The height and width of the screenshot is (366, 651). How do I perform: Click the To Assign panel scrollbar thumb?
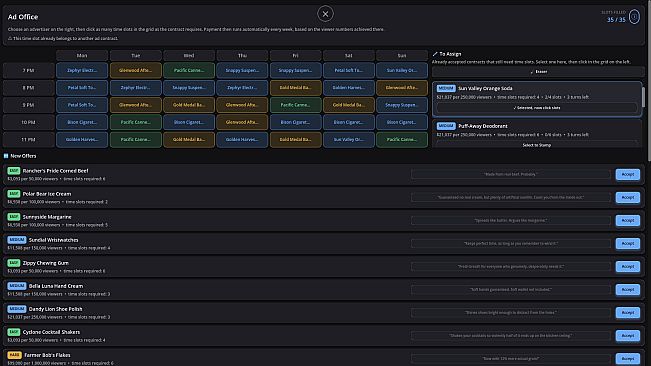pyautogui.click(x=644, y=97)
